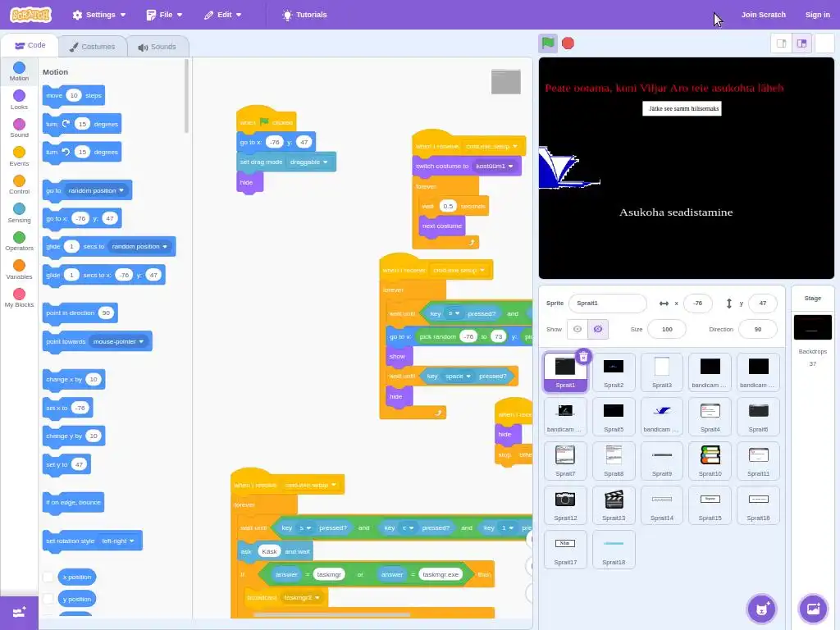
Task: Select the Sound block category
Action: (19, 128)
